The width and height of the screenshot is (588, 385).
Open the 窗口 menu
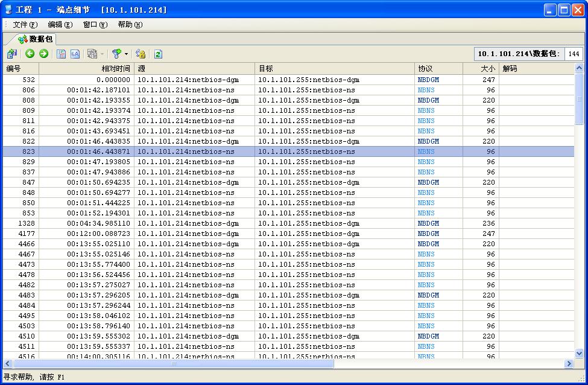(x=95, y=25)
